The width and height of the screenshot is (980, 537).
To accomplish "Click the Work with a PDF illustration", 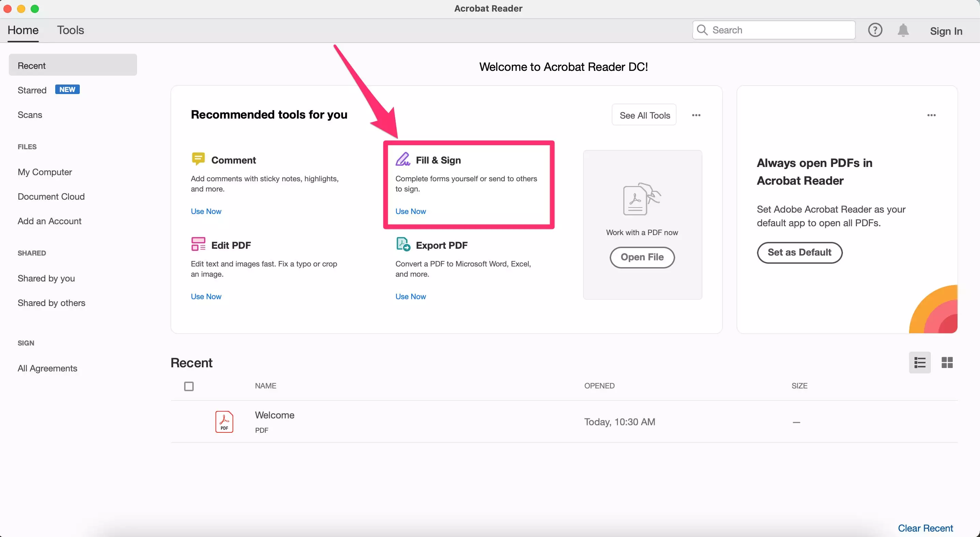I will tap(642, 199).
